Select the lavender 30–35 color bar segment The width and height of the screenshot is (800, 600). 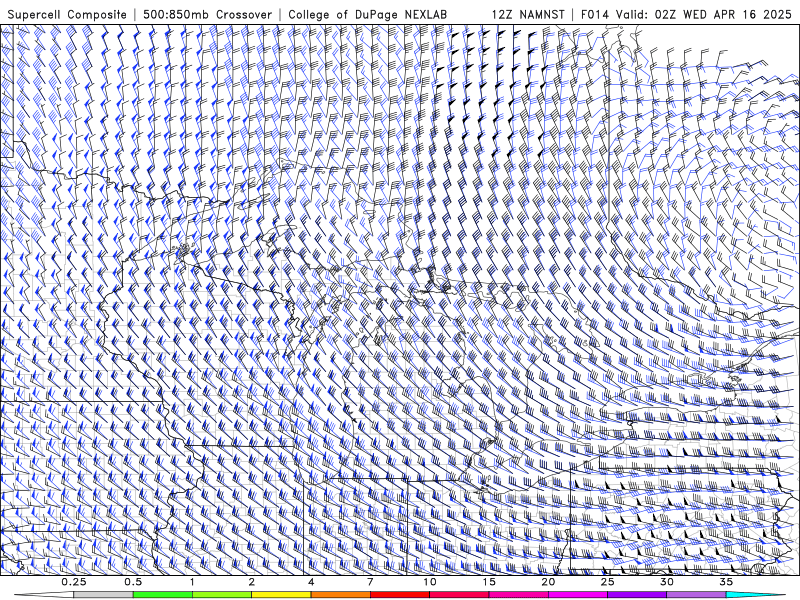(696, 595)
